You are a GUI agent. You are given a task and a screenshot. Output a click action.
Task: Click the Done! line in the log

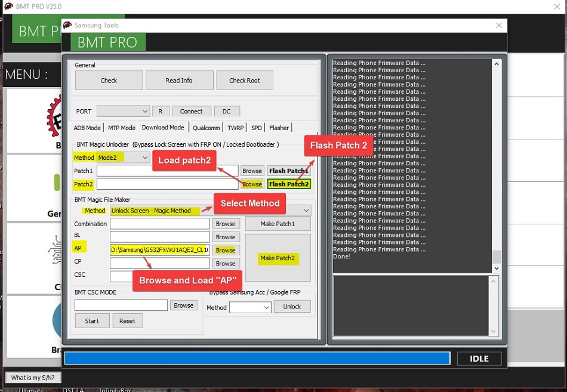342,257
